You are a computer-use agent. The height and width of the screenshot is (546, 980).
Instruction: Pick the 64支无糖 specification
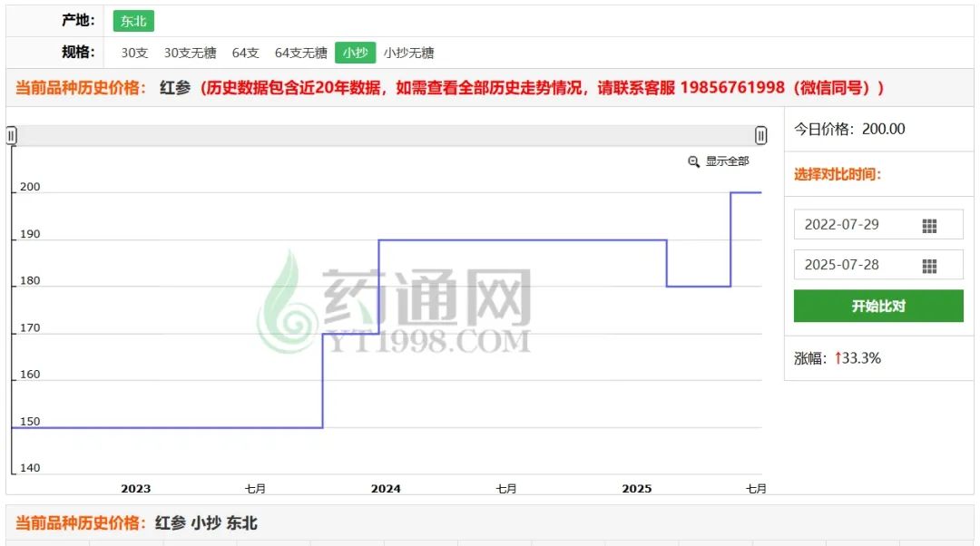[x=300, y=53]
